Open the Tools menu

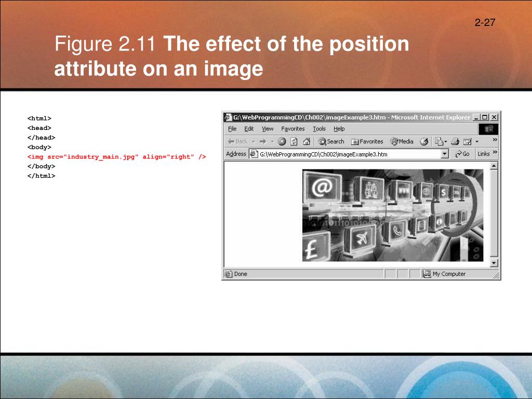(319, 129)
